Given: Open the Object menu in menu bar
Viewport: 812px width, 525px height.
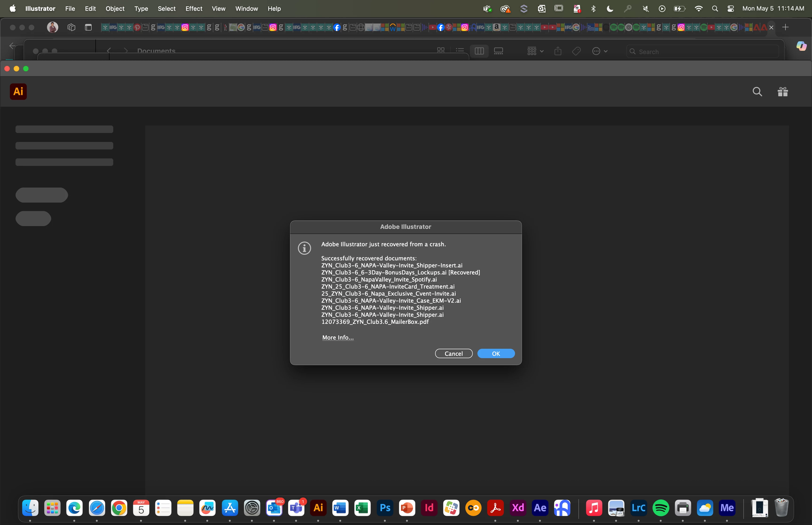Looking at the screenshot, I should point(115,8).
